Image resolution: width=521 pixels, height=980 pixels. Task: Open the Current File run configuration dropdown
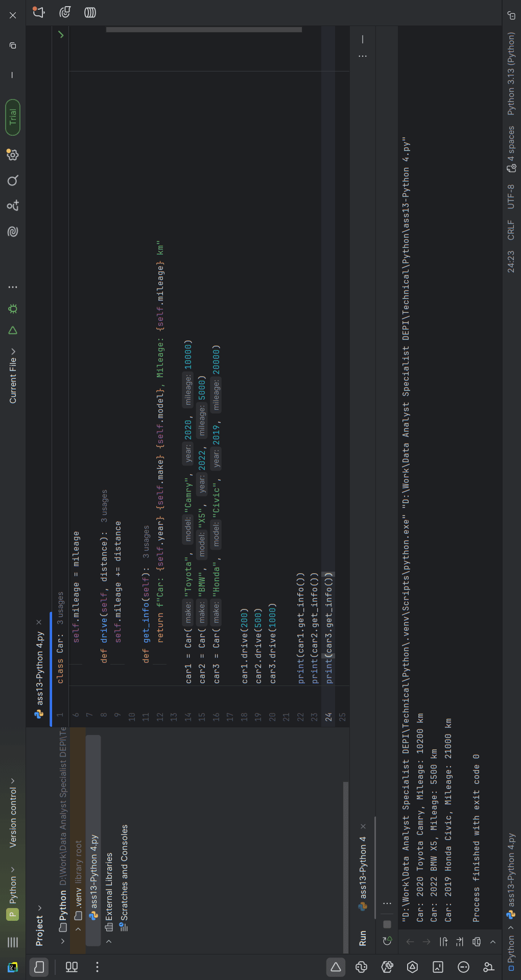[13, 376]
